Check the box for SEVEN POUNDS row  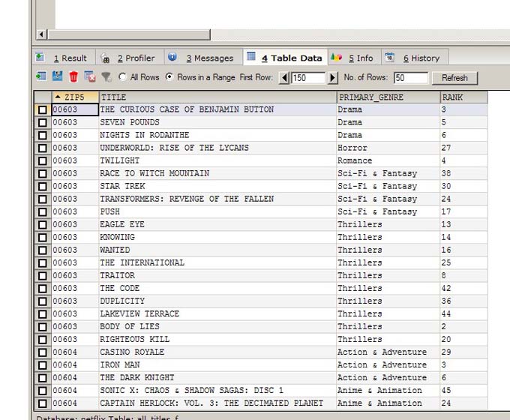43,123
